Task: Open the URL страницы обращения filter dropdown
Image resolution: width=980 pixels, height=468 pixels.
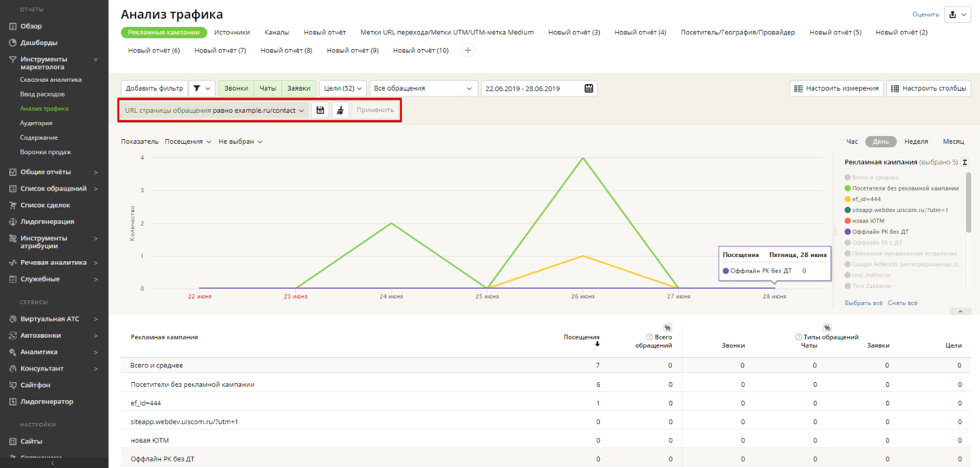Action: [214, 110]
